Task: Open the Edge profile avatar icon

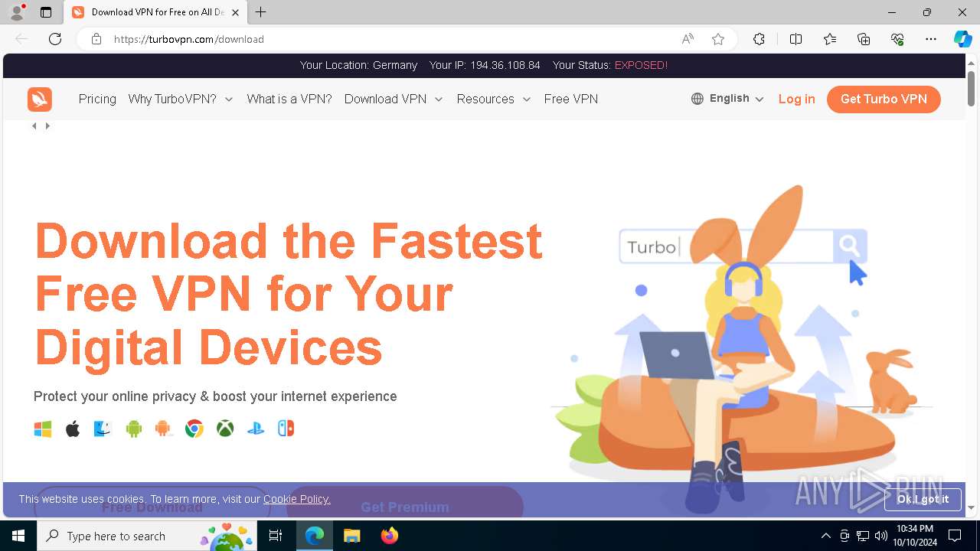Action: [x=17, y=12]
